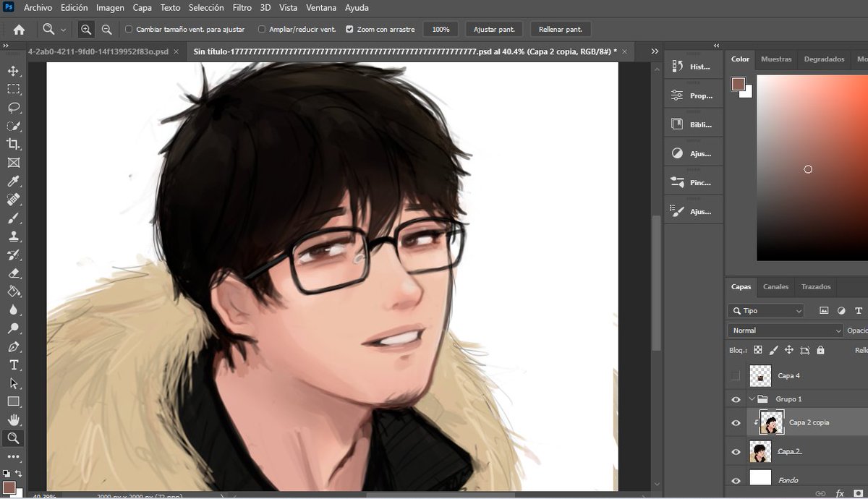
Task: Open the Normal blend mode dropdown
Action: pos(786,330)
